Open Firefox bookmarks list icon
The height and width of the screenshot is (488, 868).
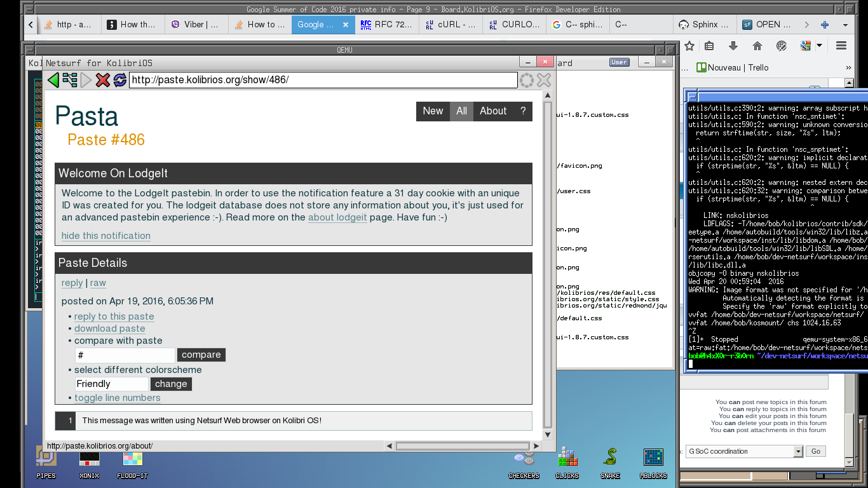[x=710, y=46]
